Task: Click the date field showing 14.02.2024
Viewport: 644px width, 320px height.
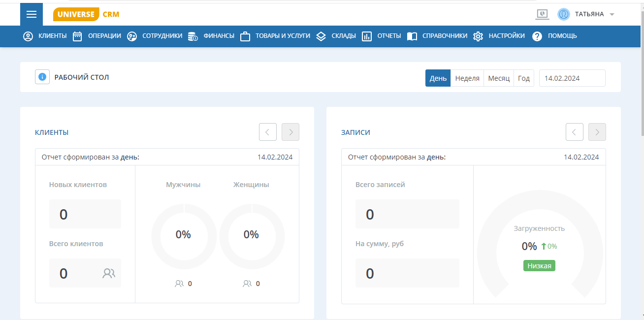Action: point(572,78)
